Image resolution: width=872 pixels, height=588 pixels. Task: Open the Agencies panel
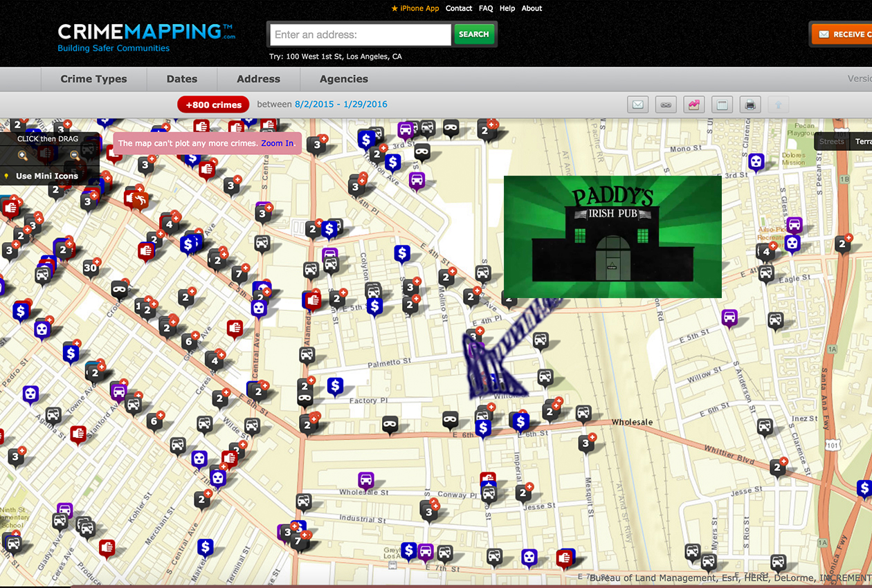tap(344, 79)
